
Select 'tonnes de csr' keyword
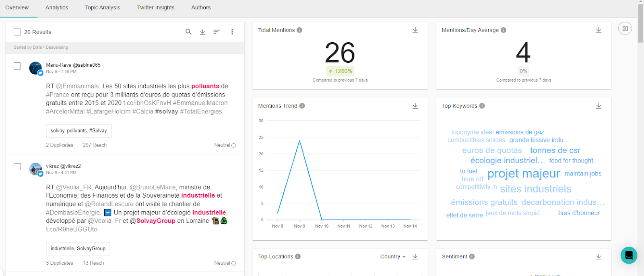coord(555,150)
